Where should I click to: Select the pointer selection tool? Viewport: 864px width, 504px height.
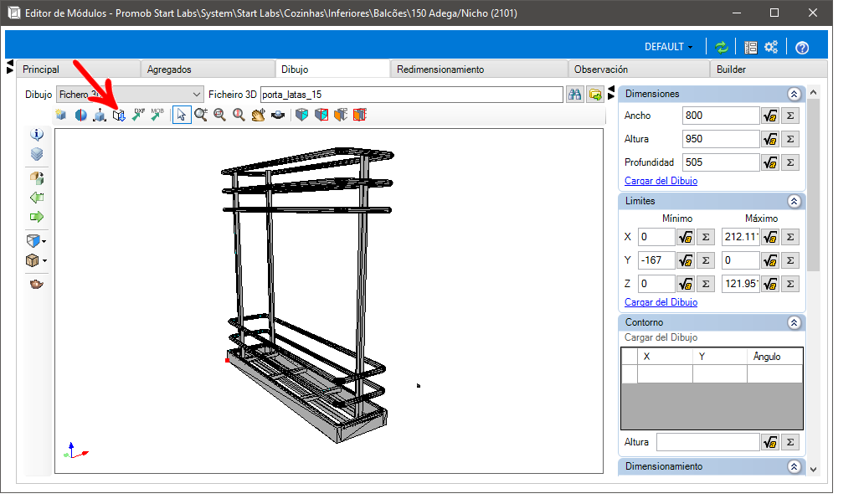click(182, 115)
